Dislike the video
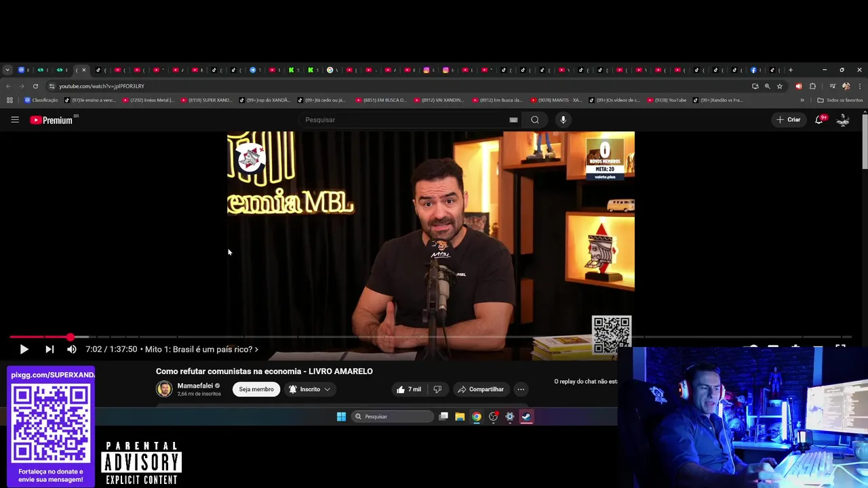The height and width of the screenshot is (488, 868). coord(437,389)
